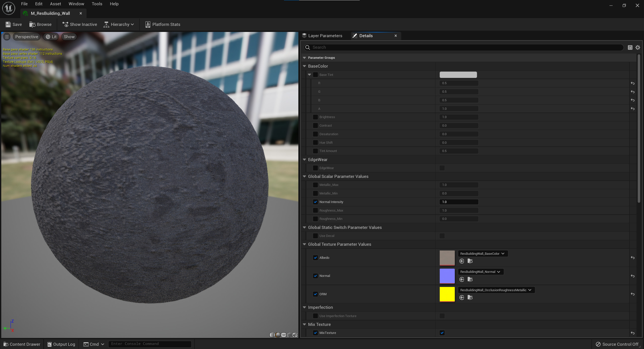This screenshot has width=644, height=349.
Task: Reset Albedo texture to default
Action: click(x=633, y=258)
